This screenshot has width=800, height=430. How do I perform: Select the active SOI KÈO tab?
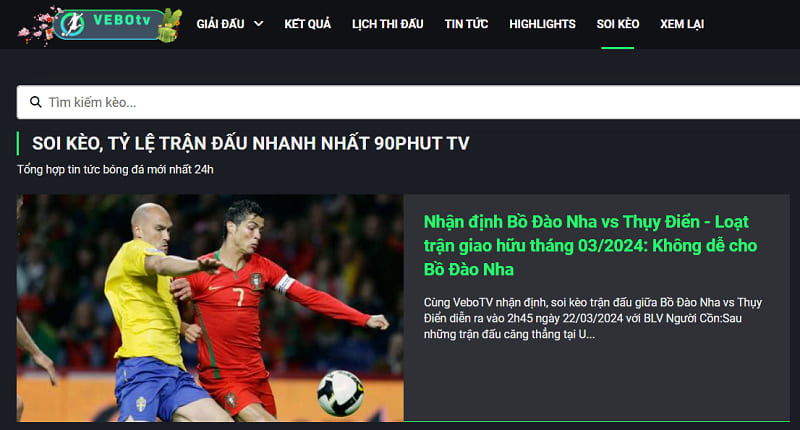click(618, 24)
